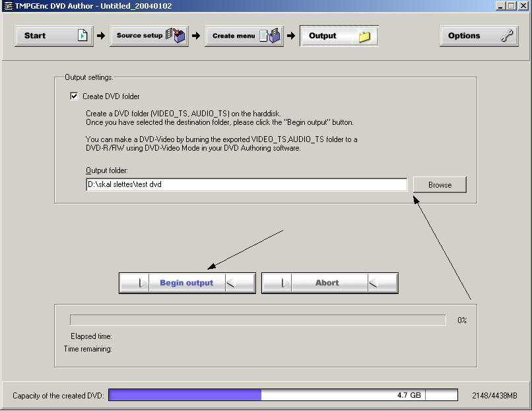532x411 pixels.
Task: Minimize the TMPGEnc DVD Author window
Action: [x=500, y=6]
